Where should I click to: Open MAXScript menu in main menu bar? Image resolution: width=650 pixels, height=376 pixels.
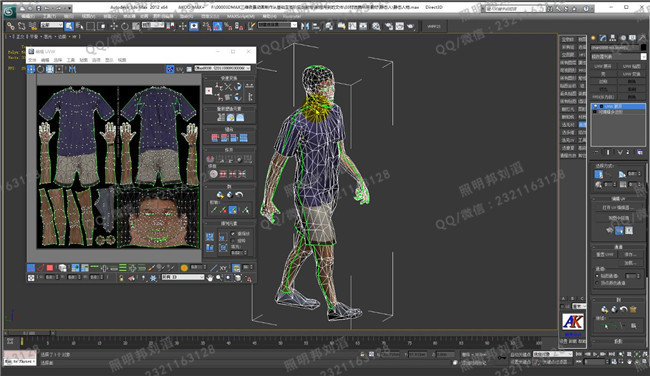click(x=241, y=16)
